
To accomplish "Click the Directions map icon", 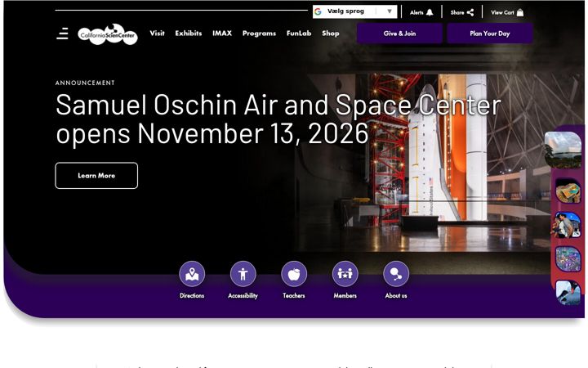I will (192, 274).
